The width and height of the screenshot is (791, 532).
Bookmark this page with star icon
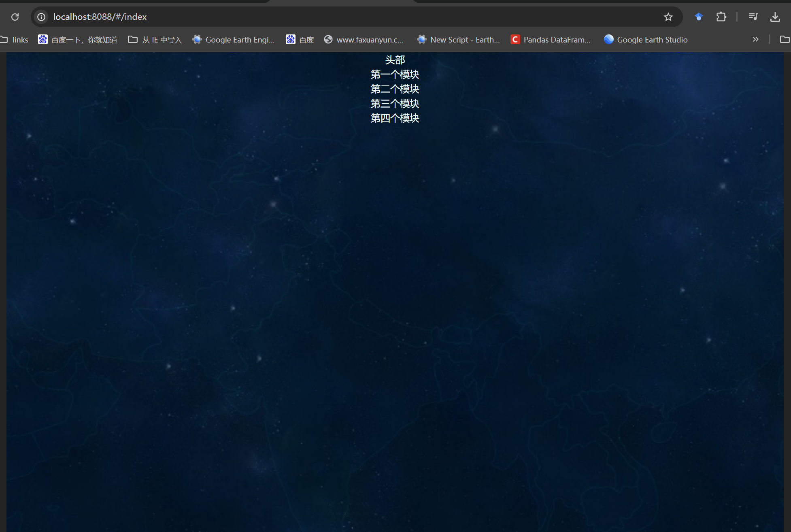668,17
